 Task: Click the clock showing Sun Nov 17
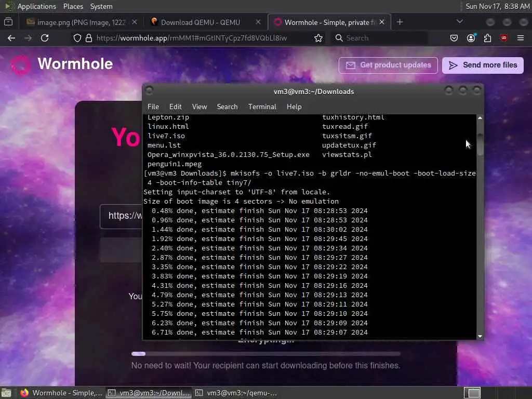(x=497, y=6)
